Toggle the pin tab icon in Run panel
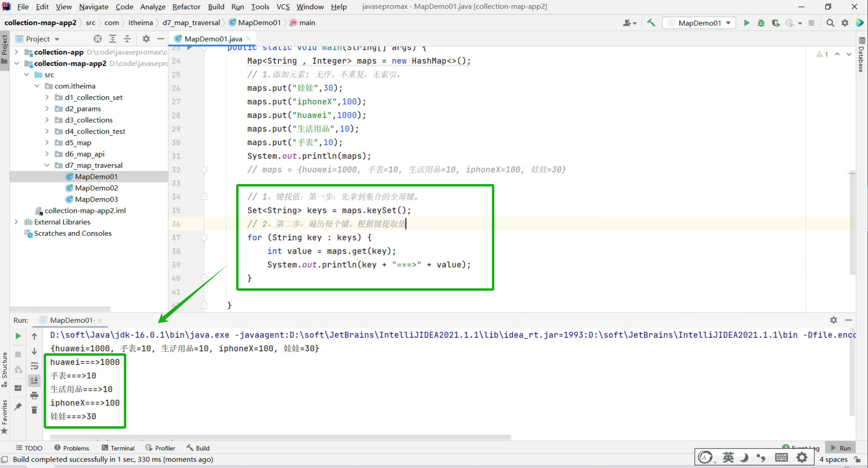The image size is (868, 468). 18,406
